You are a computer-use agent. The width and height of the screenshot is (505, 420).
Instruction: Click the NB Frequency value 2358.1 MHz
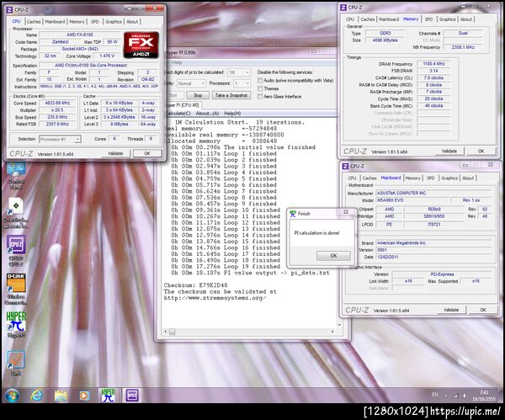click(x=463, y=47)
